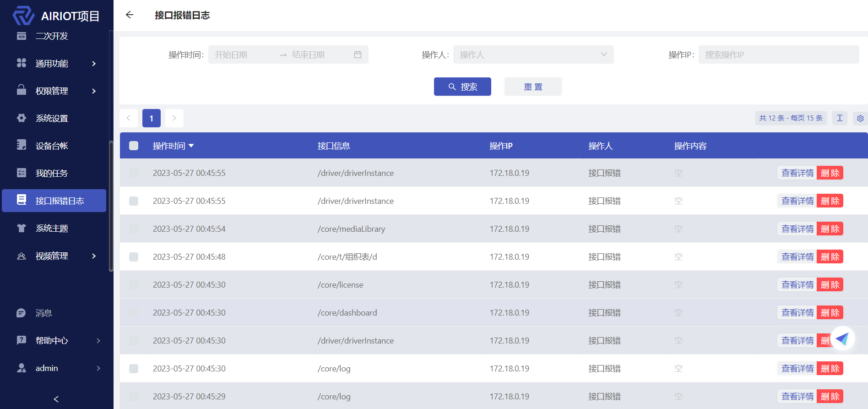This screenshot has width=868, height=409.
Task: Check second 00:45:55 /driver/driverInstance row checkbox
Action: pos(134,201)
